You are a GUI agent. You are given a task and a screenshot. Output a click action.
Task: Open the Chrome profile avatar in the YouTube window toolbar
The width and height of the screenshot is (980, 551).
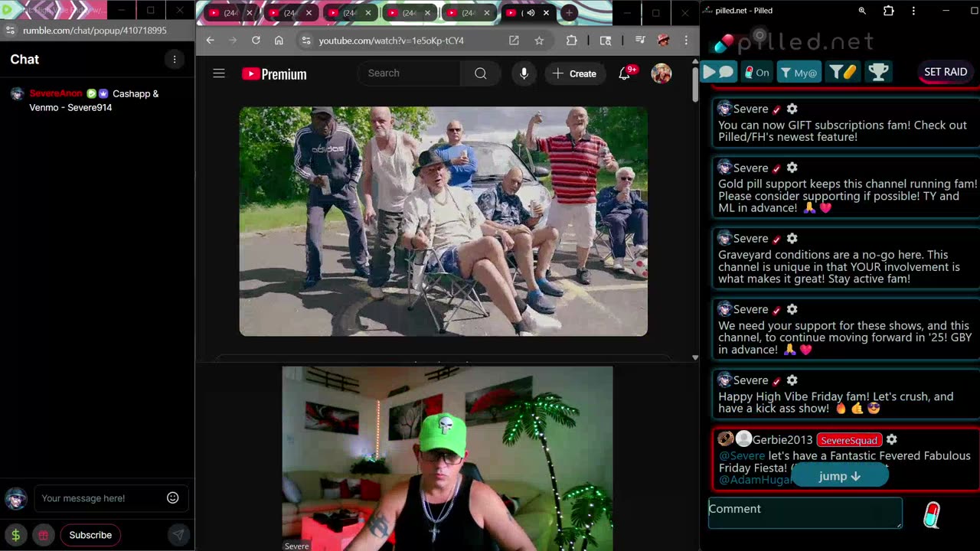[x=663, y=41]
